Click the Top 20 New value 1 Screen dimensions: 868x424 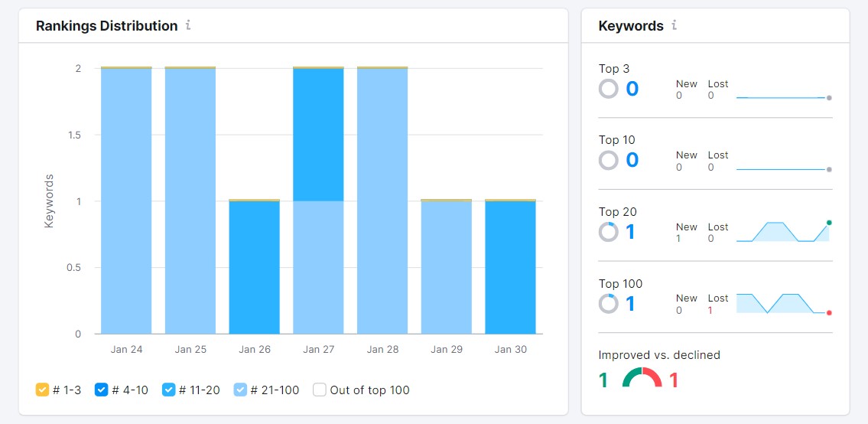tap(678, 239)
